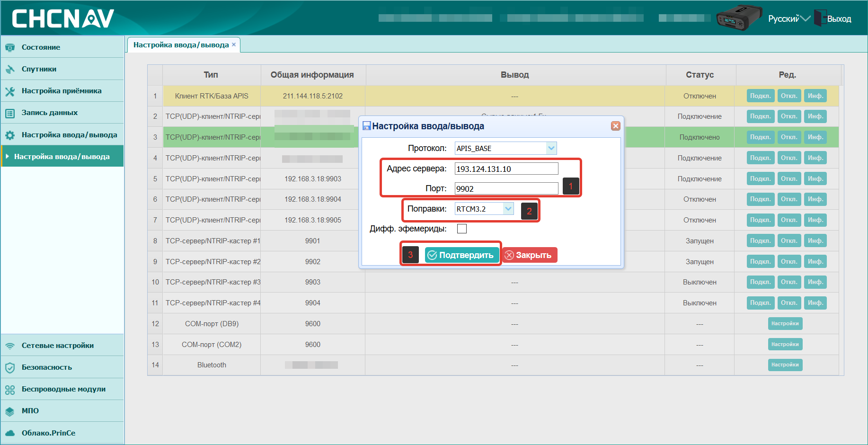The image size is (868, 445).
Task: Click the receiver device image in header
Action: tap(738, 18)
